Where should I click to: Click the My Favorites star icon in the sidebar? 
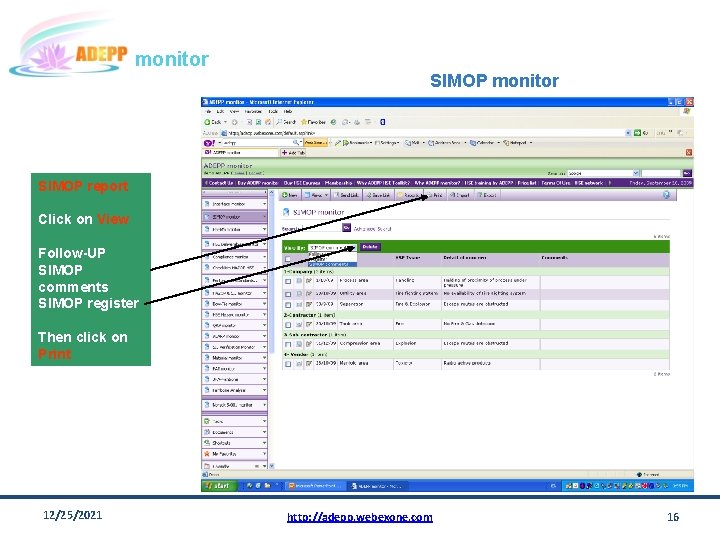[x=207, y=454]
